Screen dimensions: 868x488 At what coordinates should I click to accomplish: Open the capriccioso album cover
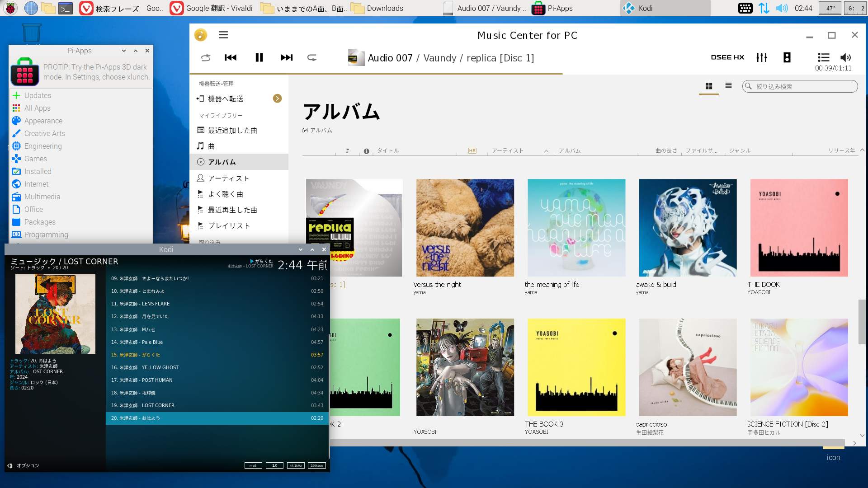coord(688,367)
